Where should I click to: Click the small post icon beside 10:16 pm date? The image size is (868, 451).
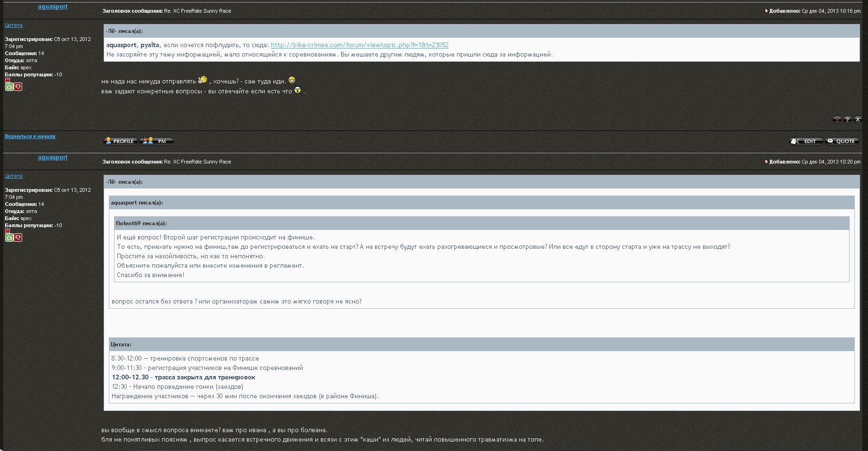767,11
